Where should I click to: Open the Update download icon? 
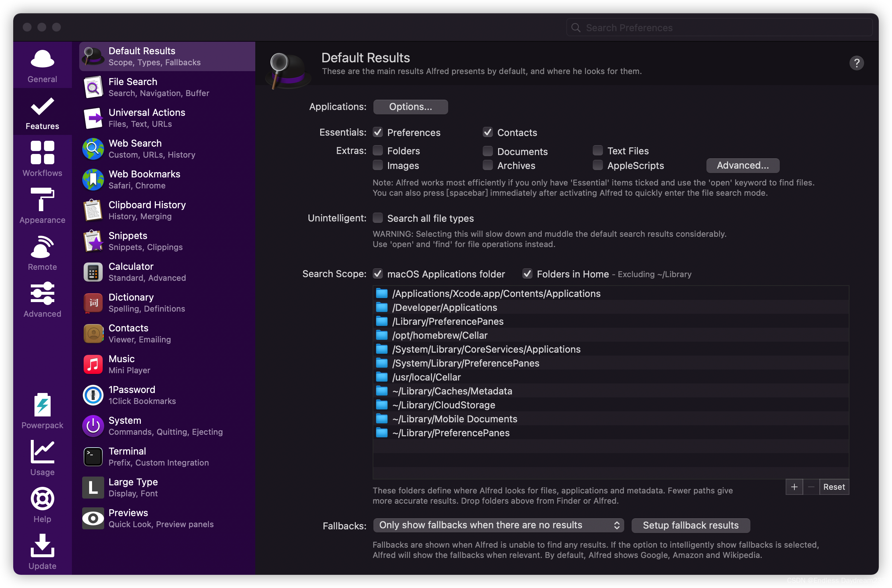pyautogui.click(x=43, y=545)
